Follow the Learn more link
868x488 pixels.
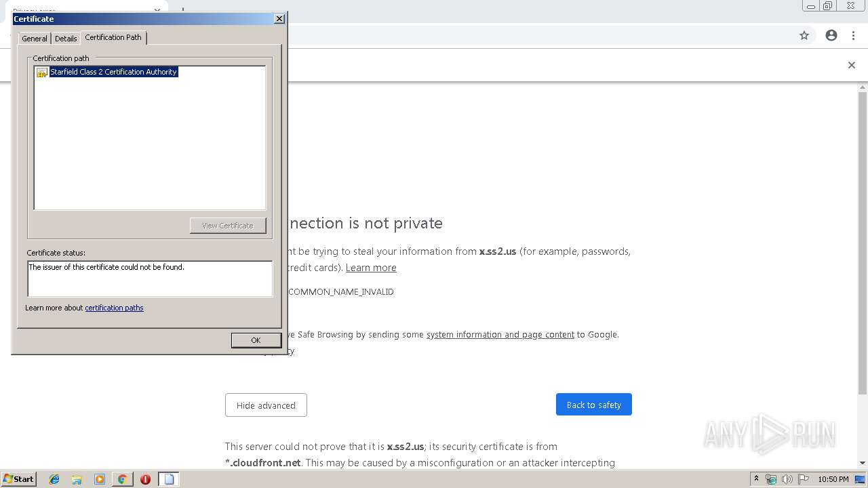371,268
